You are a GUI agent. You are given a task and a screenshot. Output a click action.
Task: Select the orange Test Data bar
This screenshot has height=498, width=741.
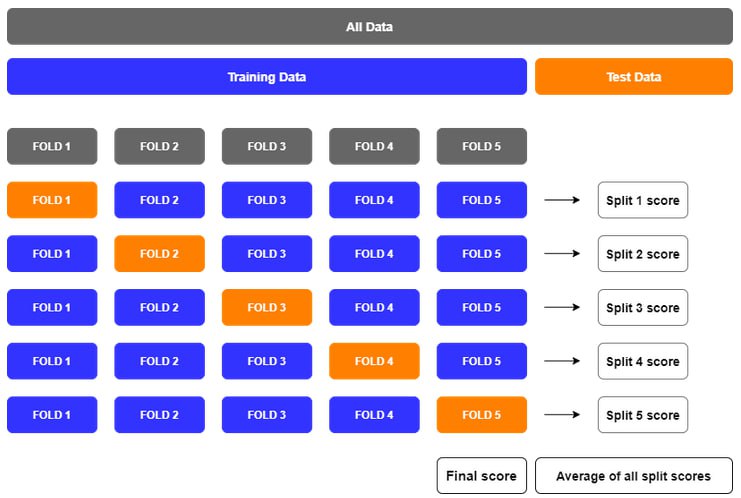634,77
